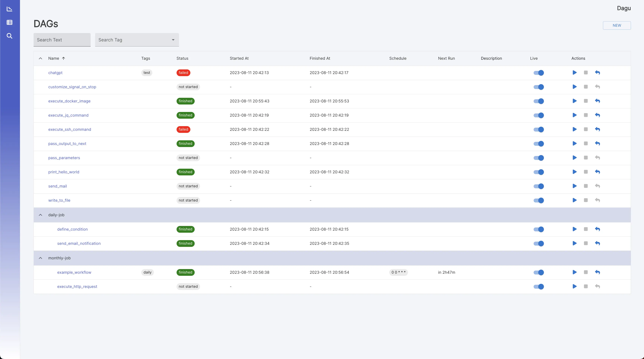Click the Status column header

click(x=182, y=58)
